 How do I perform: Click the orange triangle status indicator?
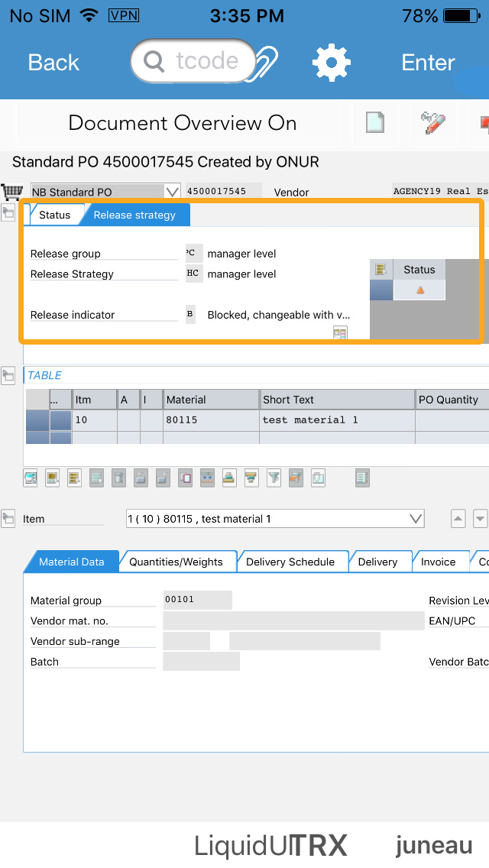419,290
